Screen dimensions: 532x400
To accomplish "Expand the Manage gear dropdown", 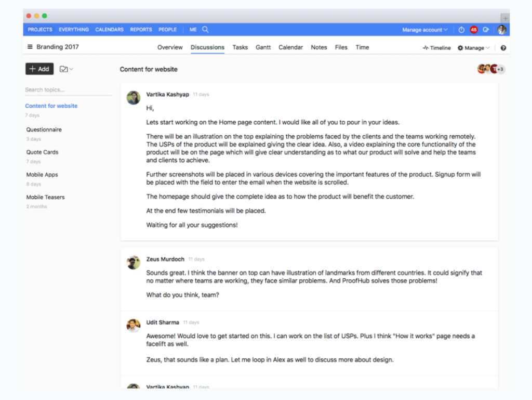I will [473, 48].
